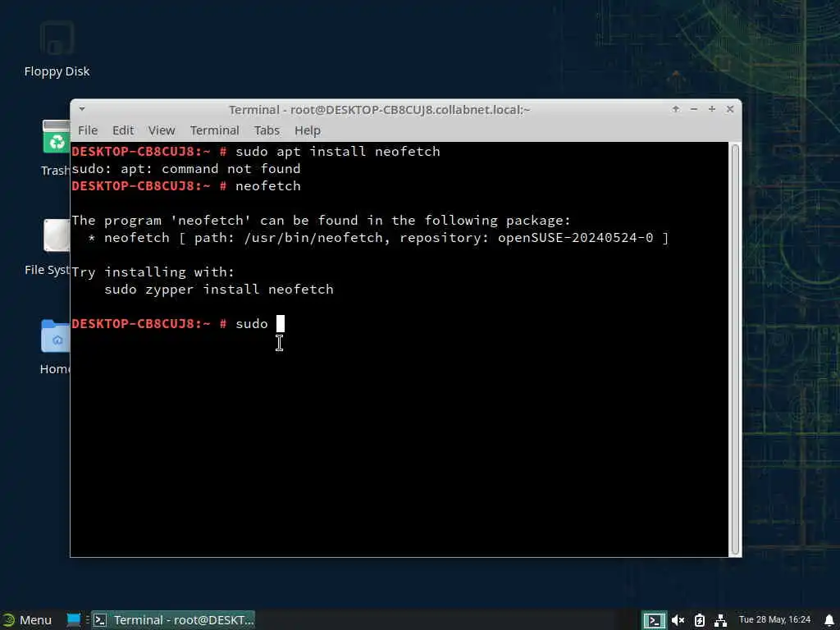Viewport: 840px width, 630px height.
Task: Click the shade (roll up) window button
Action: pos(676,109)
